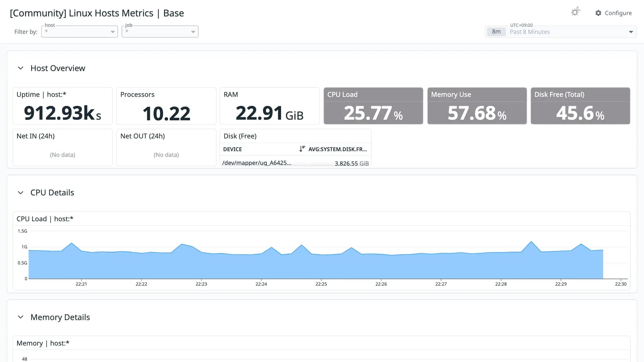Click the 22:28 marker on CPU graph axis
The image size is (644, 362).
click(501, 284)
